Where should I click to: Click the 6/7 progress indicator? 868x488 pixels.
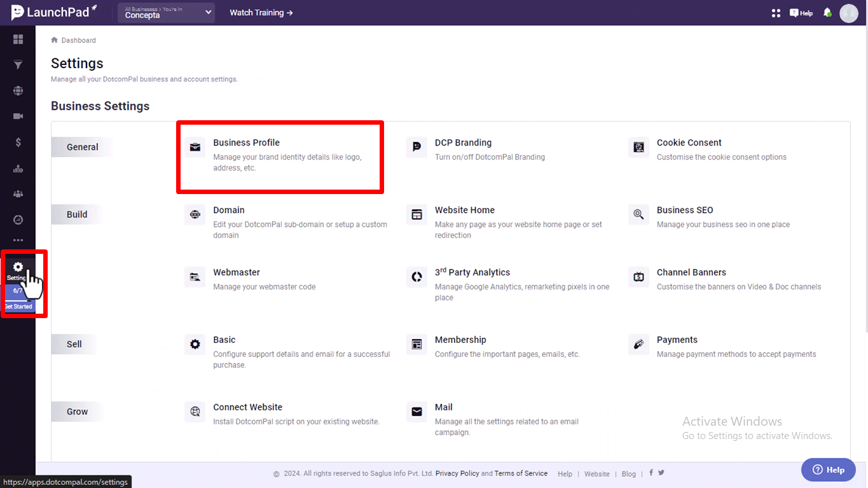(18, 291)
